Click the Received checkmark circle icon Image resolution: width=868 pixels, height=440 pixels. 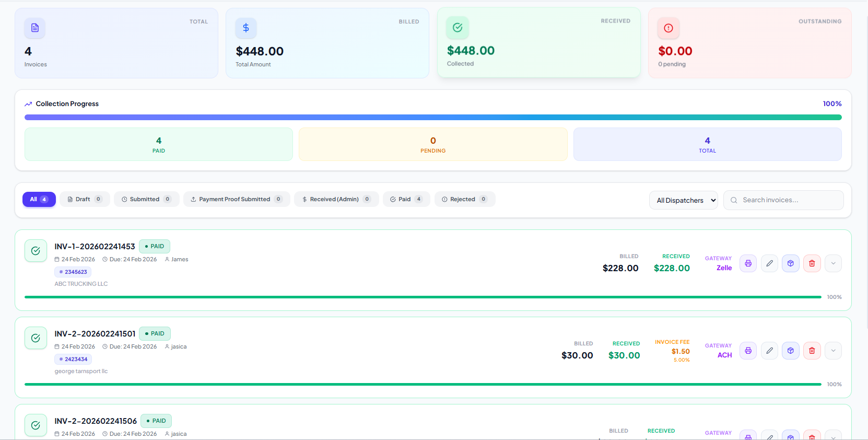coord(458,28)
